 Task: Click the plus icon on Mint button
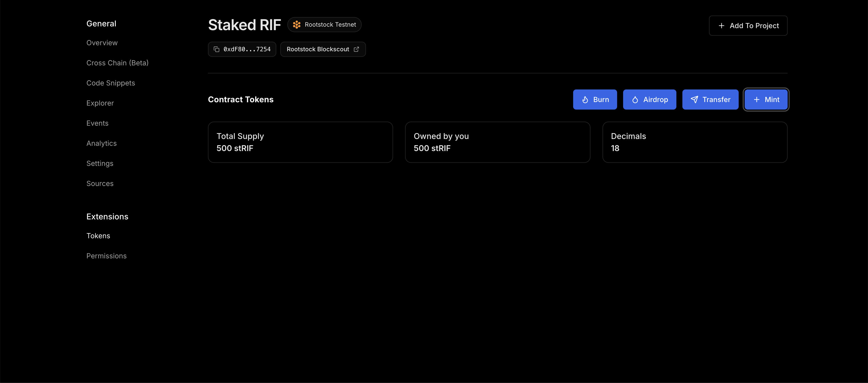click(756, 100)
